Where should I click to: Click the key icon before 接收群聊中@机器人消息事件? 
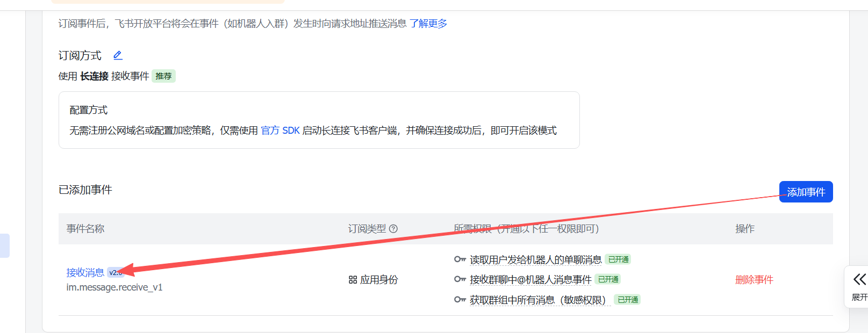coord(460,279)
